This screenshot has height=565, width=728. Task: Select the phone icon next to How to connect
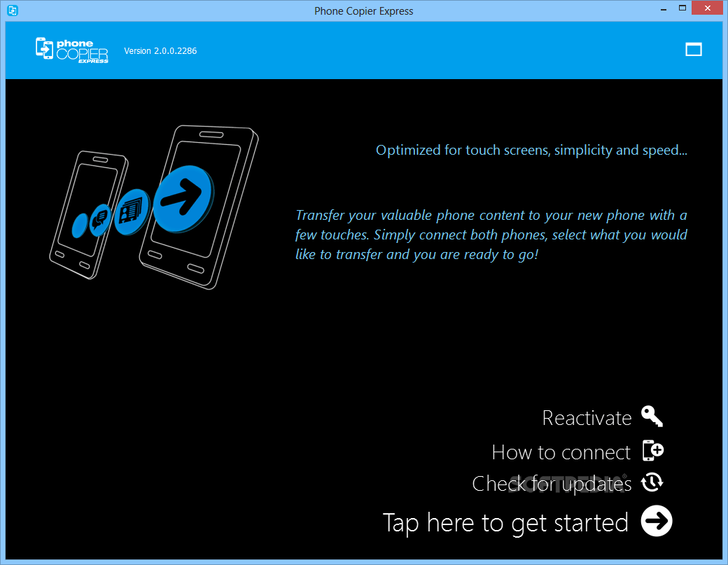[x=652, y=452]
